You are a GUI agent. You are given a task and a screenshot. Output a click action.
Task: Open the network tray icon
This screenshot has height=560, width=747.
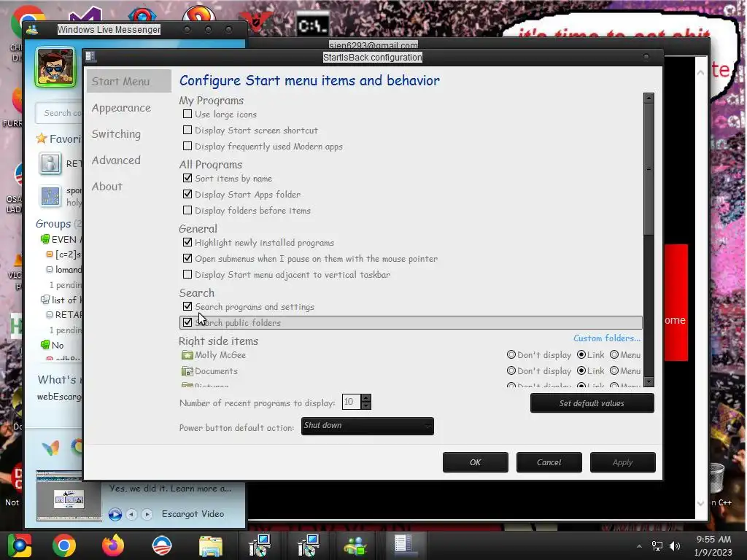coord(657,545)
